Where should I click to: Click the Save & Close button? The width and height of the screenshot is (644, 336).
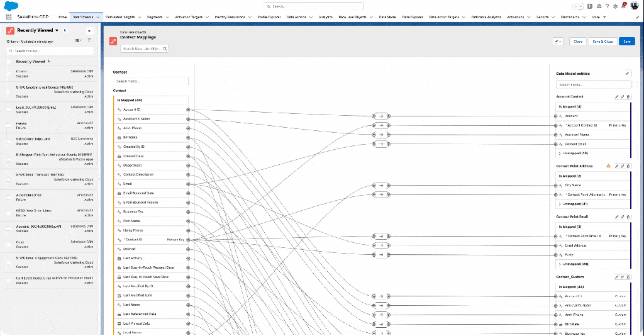pyautogui.click(x=602, y=42)
